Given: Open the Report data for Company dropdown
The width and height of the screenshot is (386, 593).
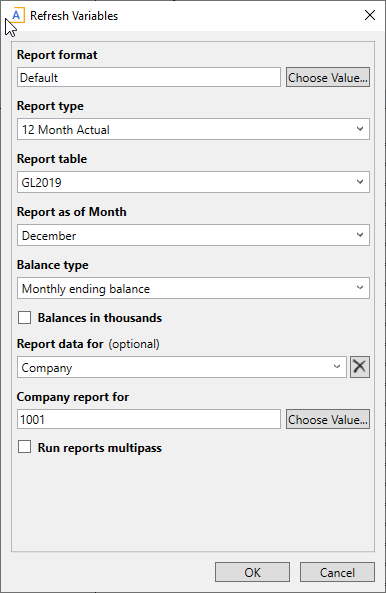Looking at the screenshot, I should [x=182, y=367].
